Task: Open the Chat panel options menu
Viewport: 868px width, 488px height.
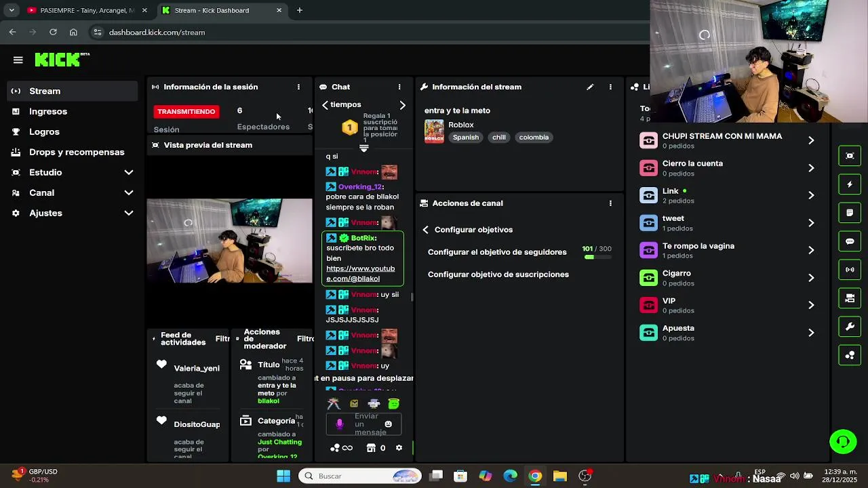Action: (x=399, y=87)
